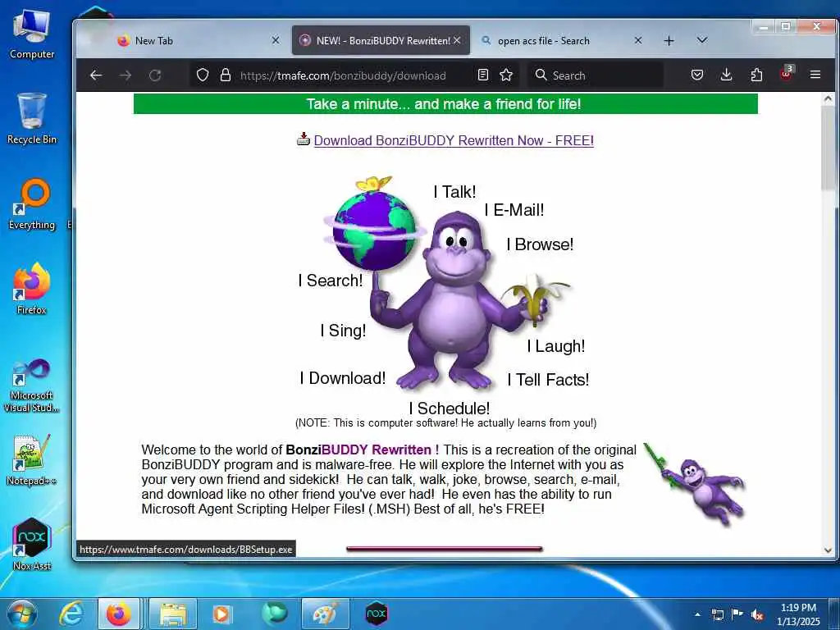
Task: Bookmark this page with the star icon
Action: (506, 75)
